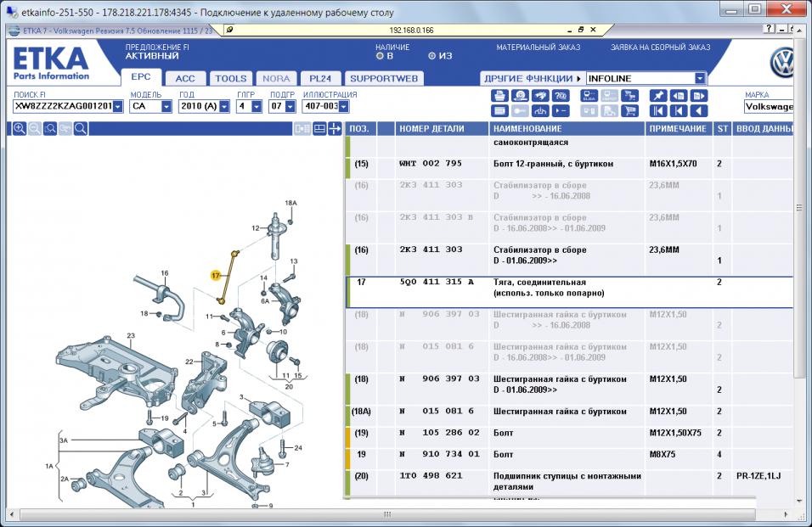Open the SUPPORTWEB tab
The image size is (812, 527).
tap(384, 79)
